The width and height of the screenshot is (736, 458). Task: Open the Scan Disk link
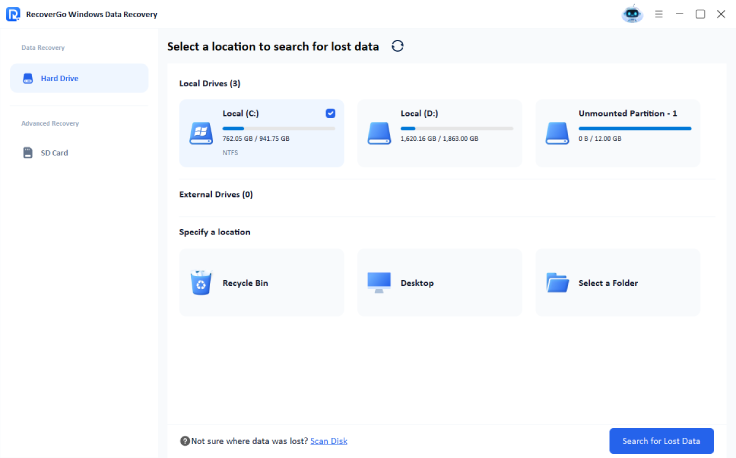point(329,441)
